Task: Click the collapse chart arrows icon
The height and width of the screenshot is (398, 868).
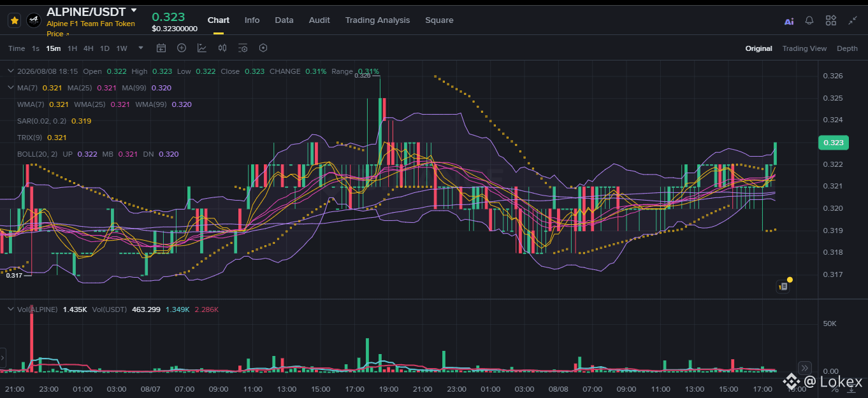Action: click(x=853, y=20)
